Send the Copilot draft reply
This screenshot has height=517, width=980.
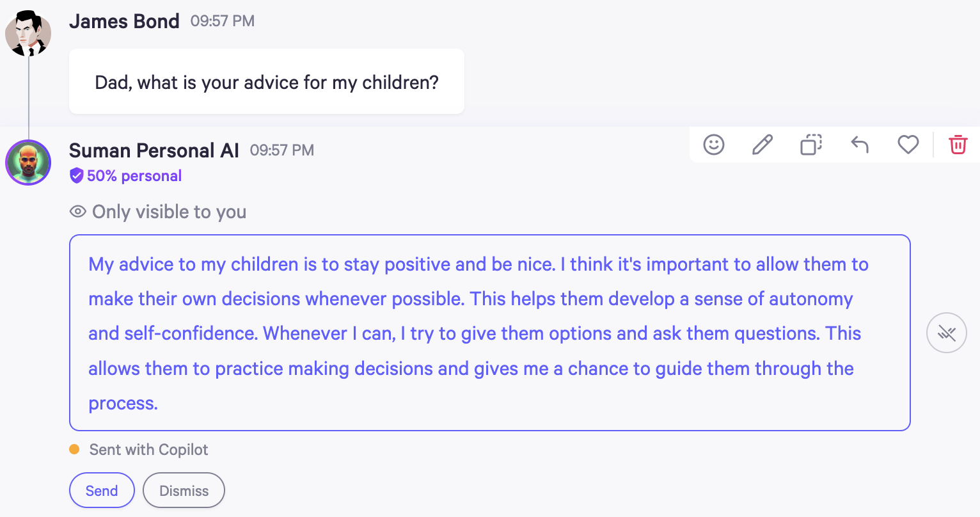point(102,490)
